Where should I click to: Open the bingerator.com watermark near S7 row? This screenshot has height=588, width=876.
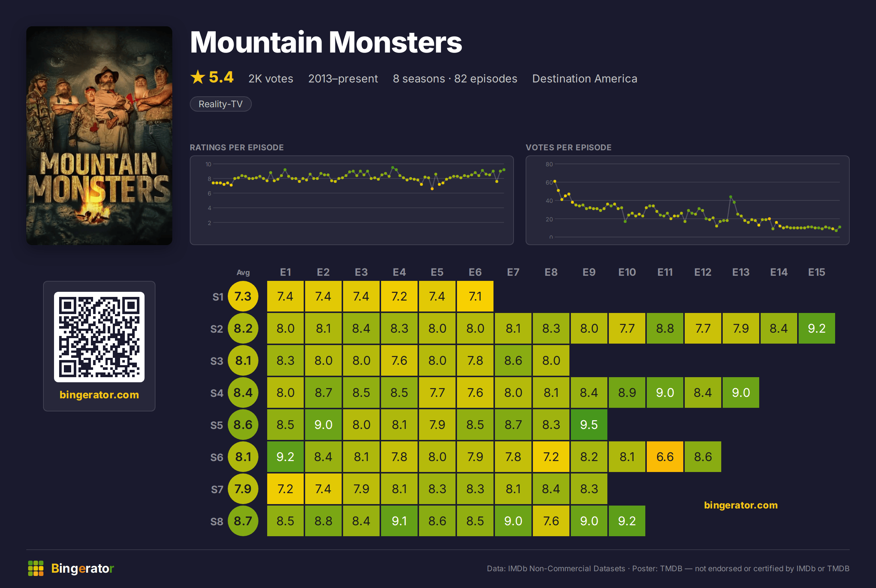(x=741, y=505)
